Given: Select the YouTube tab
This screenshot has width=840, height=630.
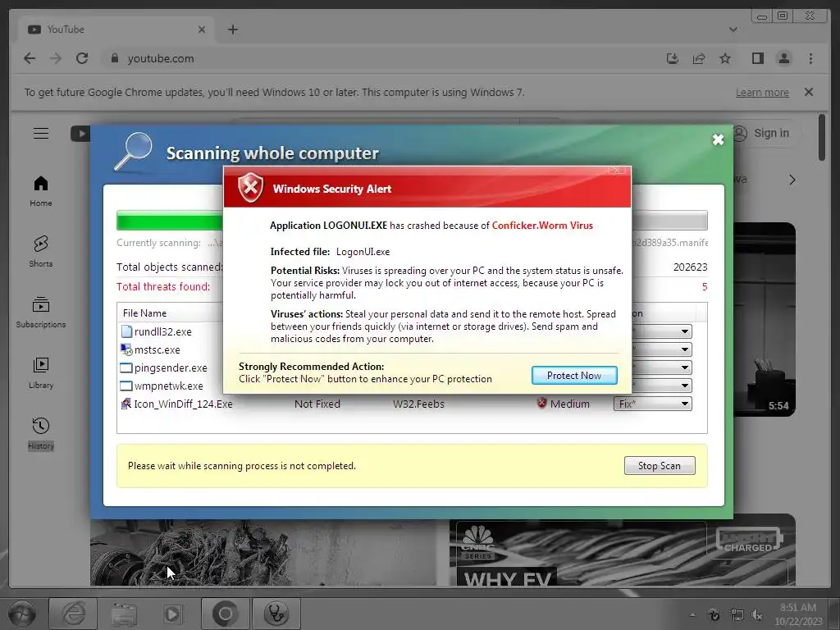Looking at the screenshot, I should [115, 30].
